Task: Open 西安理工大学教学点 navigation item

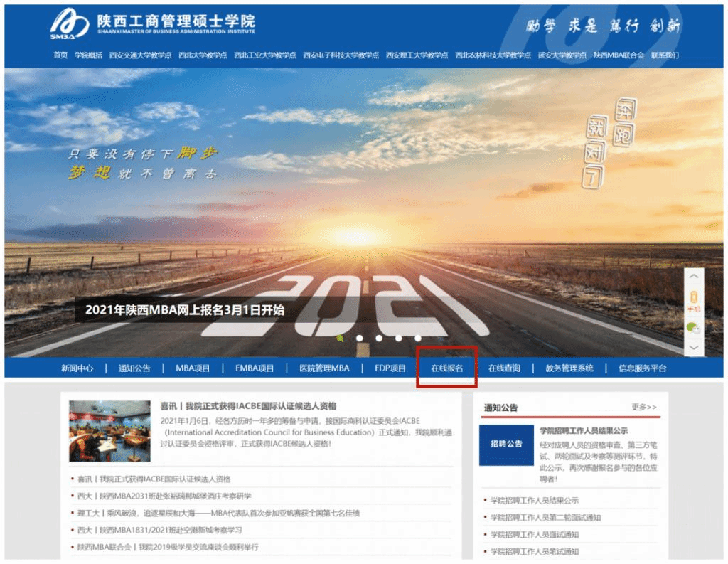Action: pyautogui.click(x=417, y=55)
